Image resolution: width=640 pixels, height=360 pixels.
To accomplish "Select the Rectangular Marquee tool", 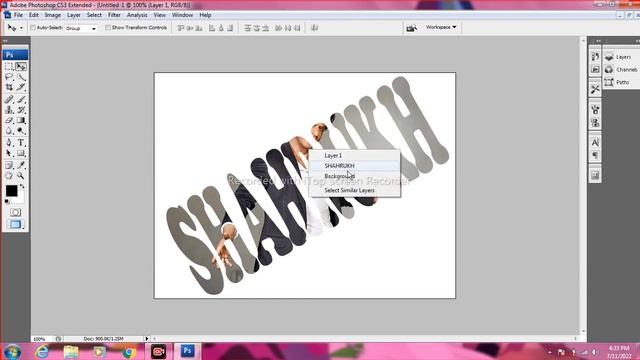I will (x=9, y=67).
